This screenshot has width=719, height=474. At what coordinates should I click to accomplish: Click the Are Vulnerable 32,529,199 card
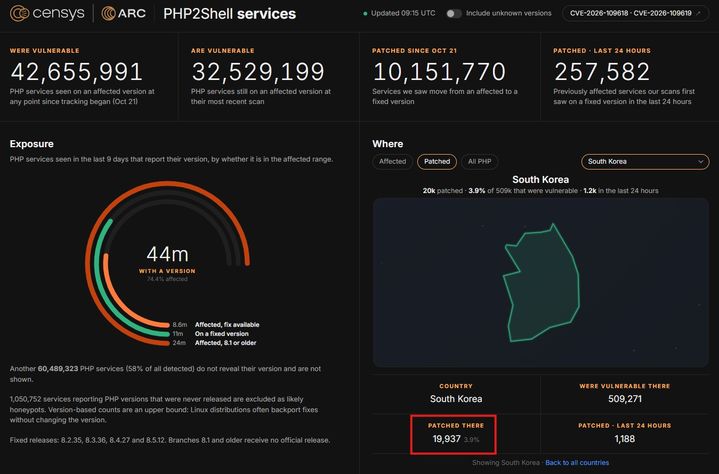point(268,77)
